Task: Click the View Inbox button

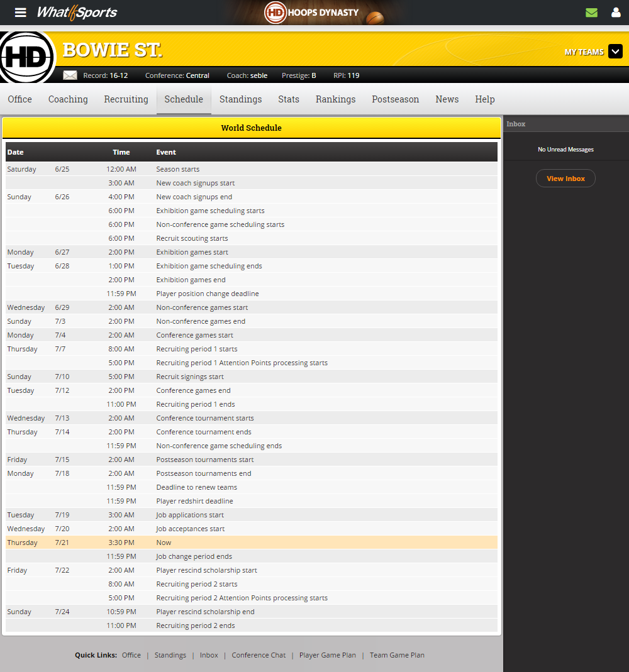Action: pos(565,178)
